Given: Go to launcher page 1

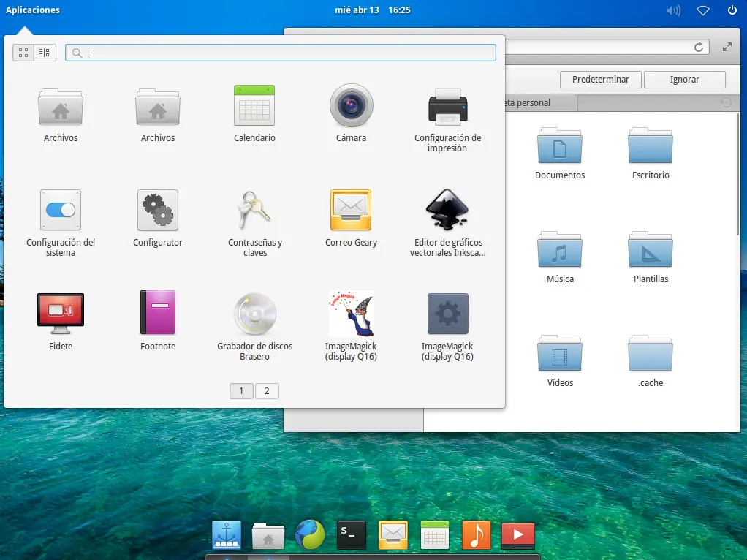Looking at the screenshot, I should pos(241,391).
